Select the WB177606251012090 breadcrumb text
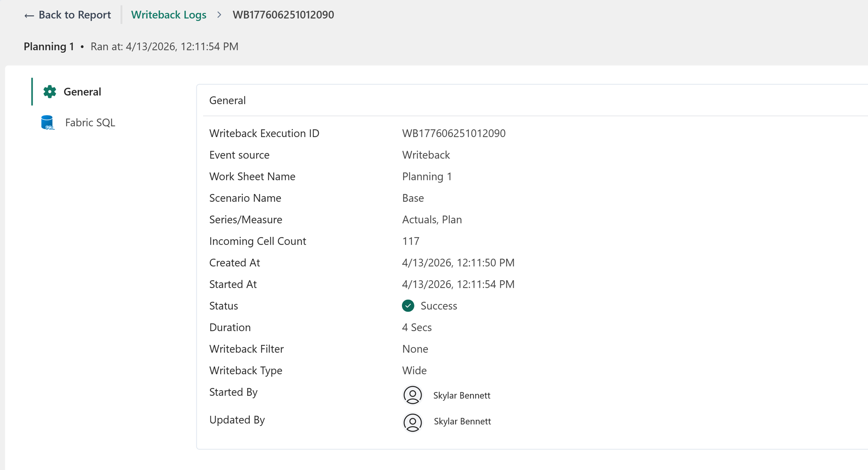868x470 pixels. (x=283, y=15)
